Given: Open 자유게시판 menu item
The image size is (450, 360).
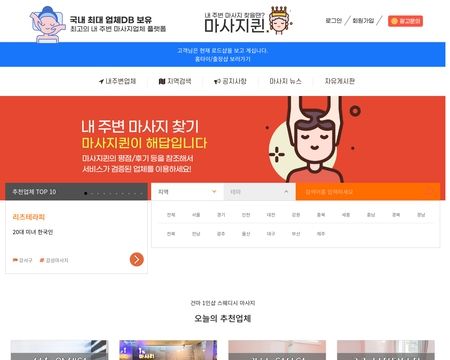Looking at the screenshot, I should click(x=340, y=81).
